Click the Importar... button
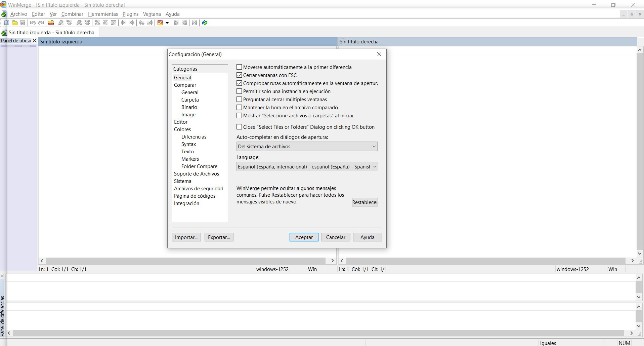Viewport: 644px width, 346px height. [186, 237]
